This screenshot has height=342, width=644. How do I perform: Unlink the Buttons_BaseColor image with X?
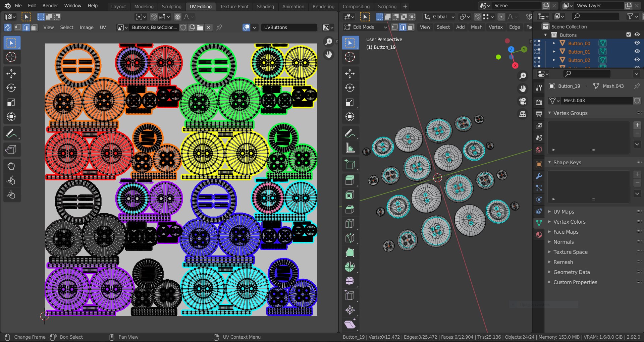(209, 27)
